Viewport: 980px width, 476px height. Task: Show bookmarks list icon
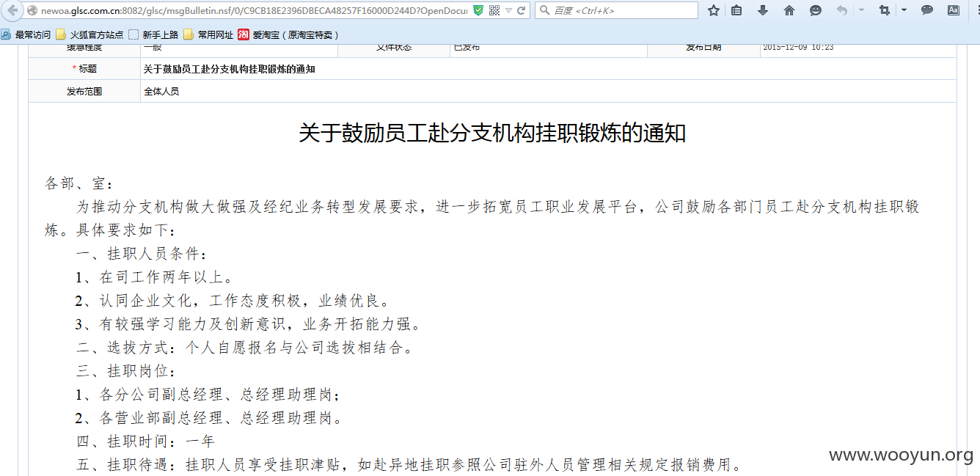[x=737, y=11]
